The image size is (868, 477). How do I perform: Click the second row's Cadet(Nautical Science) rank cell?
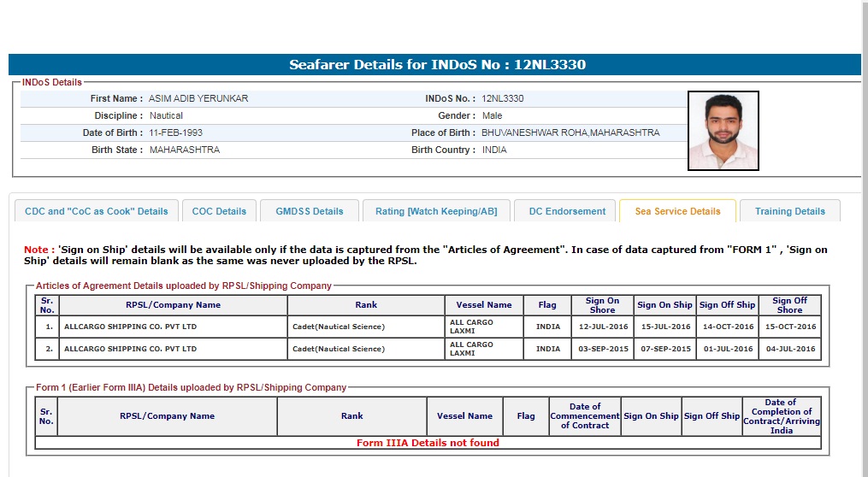[339, 349]
